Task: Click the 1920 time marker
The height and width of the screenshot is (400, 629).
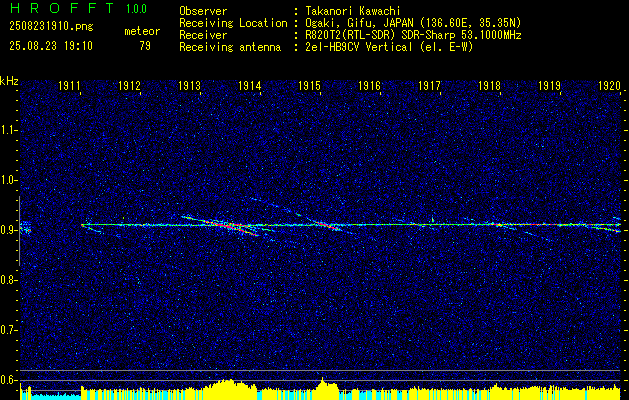Action: pos(610,85)
